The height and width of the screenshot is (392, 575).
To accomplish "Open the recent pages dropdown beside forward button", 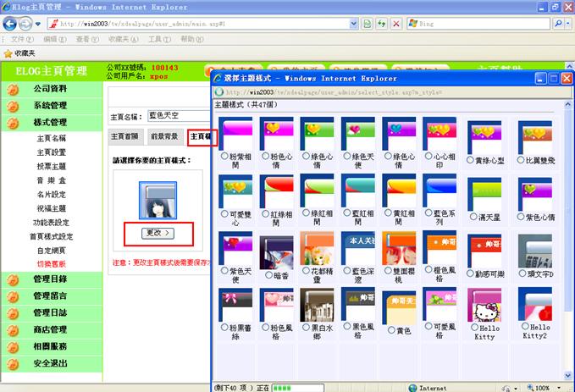I will (40, 24).
